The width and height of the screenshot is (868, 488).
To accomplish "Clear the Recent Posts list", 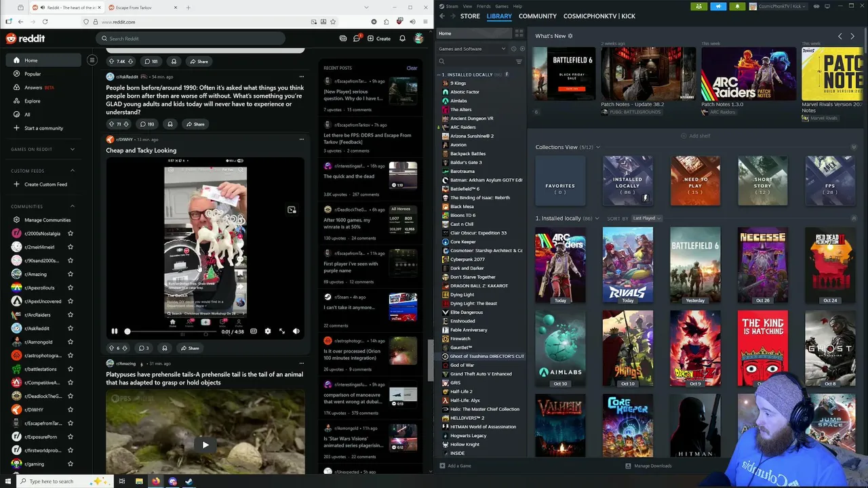I will 412,68.
